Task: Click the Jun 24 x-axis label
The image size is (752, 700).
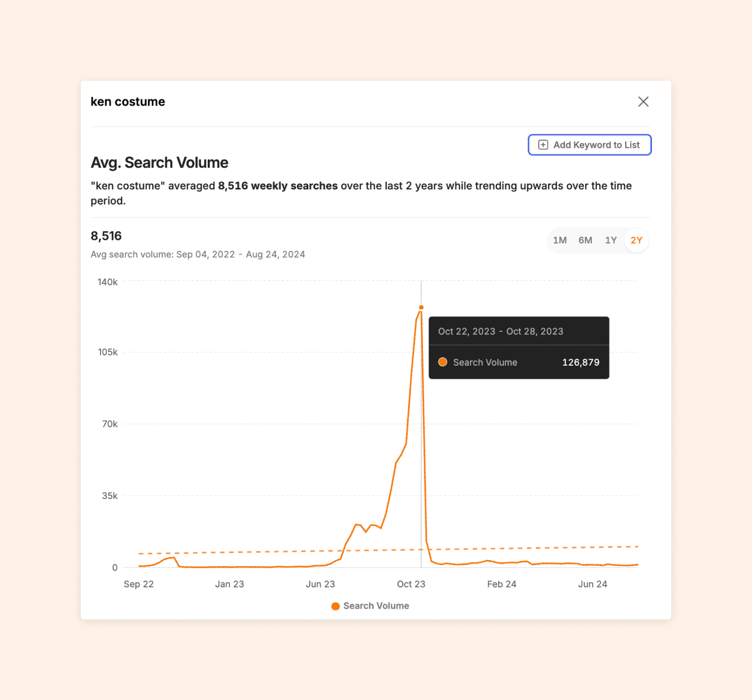Action: pos(592,584)
